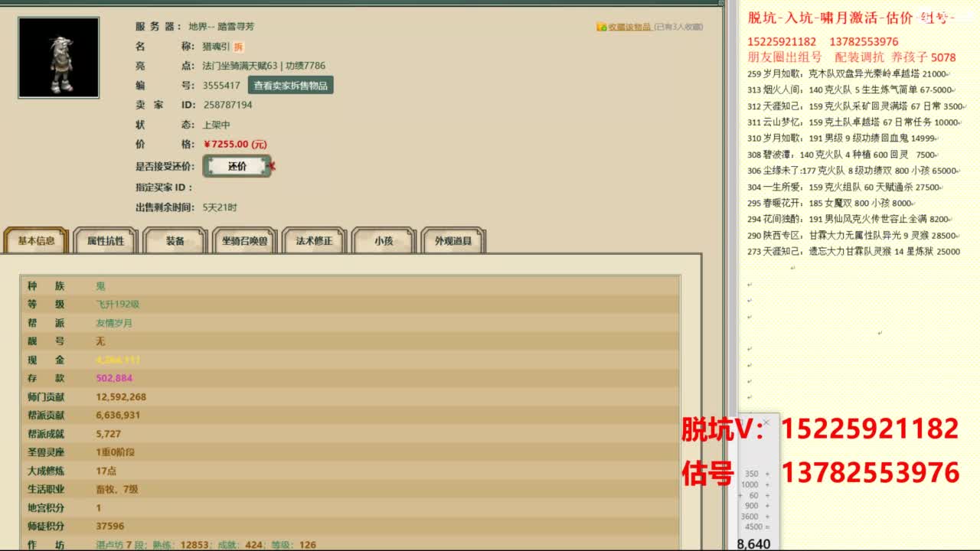
Task: Click the calculator result 8,640
Action: click(754, 544)
